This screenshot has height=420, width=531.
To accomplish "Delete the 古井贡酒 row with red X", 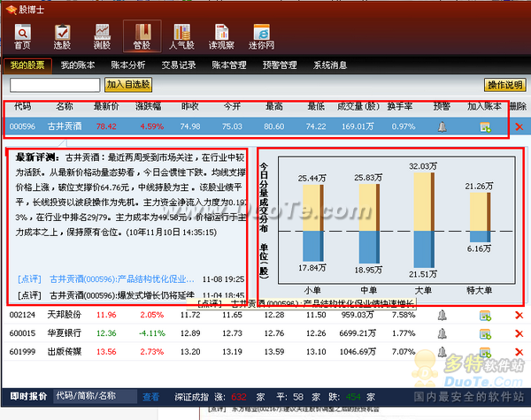I will 519,127.
